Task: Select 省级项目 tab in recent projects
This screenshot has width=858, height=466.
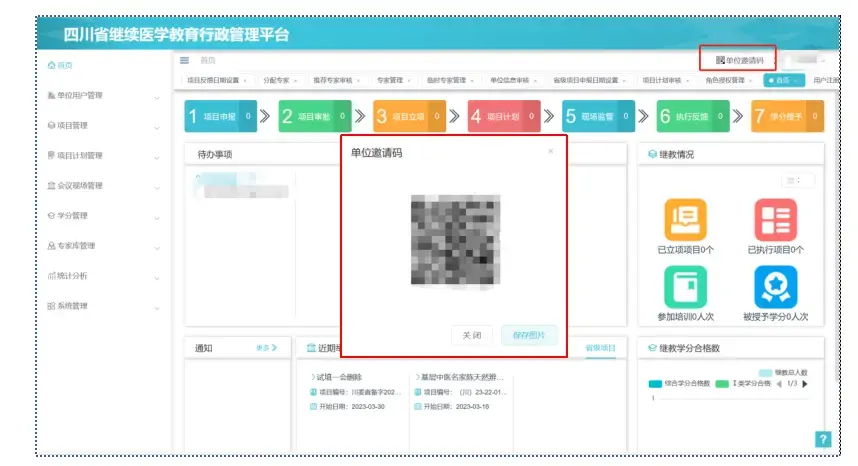Action: click(x=600, y=348)
